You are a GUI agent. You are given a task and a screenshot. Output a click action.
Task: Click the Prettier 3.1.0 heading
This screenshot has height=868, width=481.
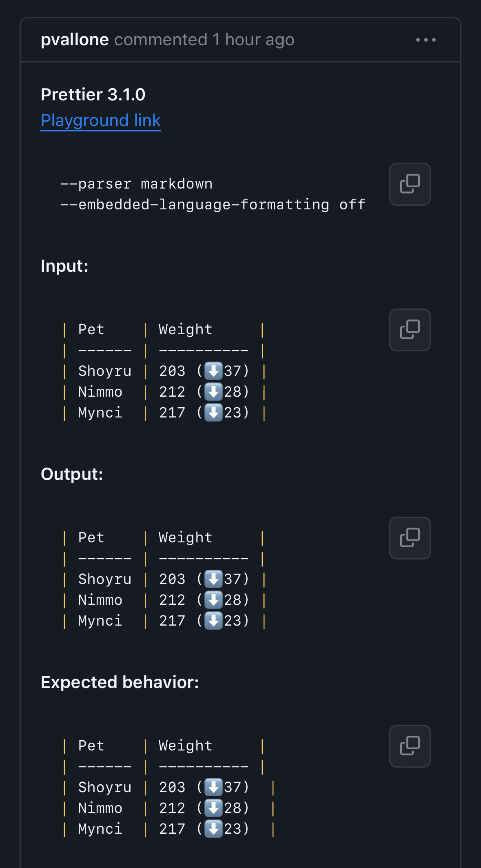(93, 94)
